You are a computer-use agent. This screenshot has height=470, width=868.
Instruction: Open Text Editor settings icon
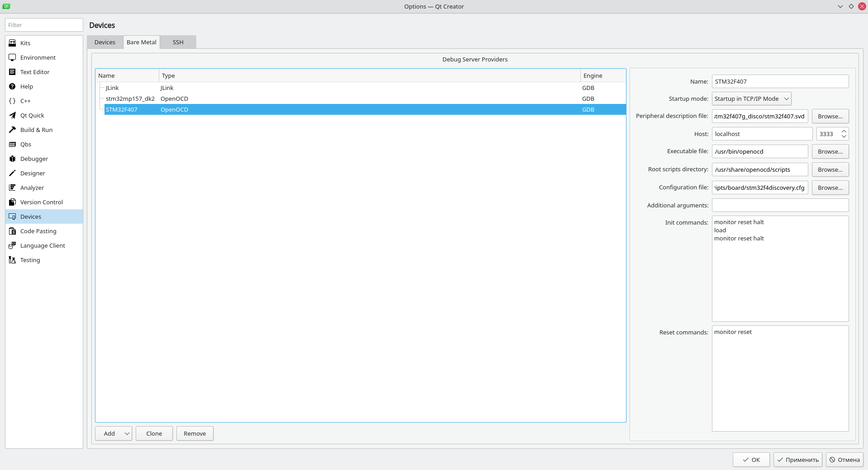click(12, 72)
